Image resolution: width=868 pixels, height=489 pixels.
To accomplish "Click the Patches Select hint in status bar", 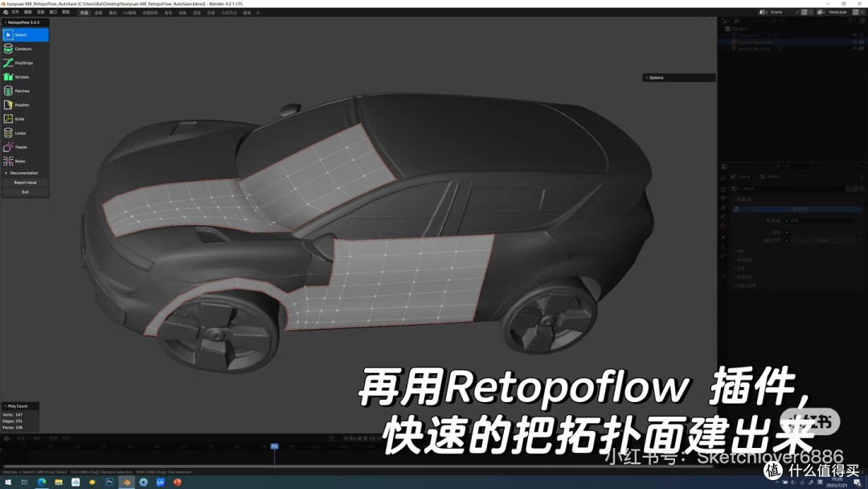I will 35,472.
